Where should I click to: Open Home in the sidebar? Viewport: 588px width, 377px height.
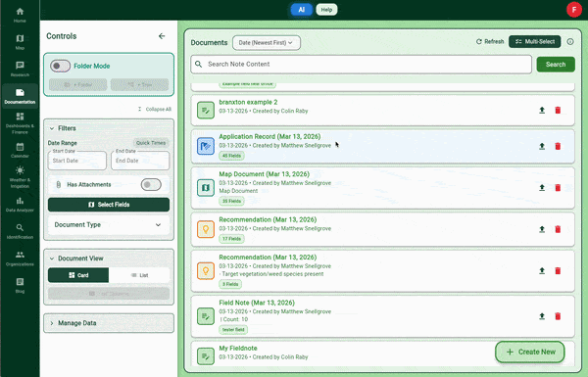click(x=20, y=16)
